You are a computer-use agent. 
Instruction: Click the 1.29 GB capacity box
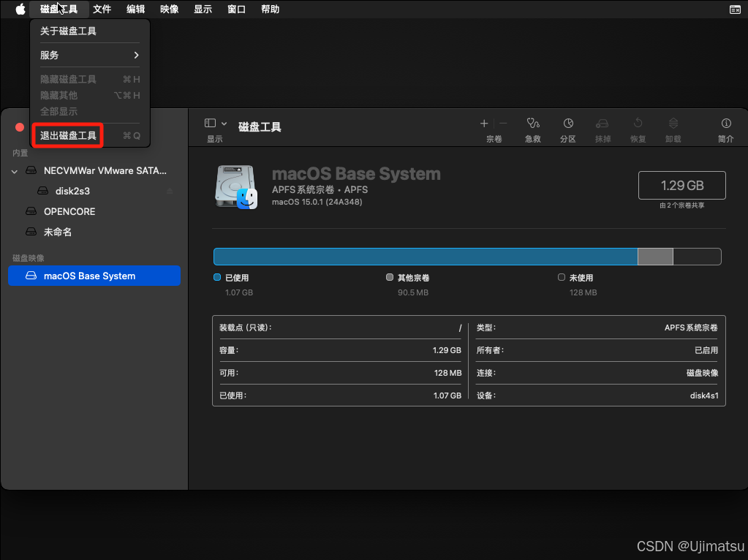(681, 185)
